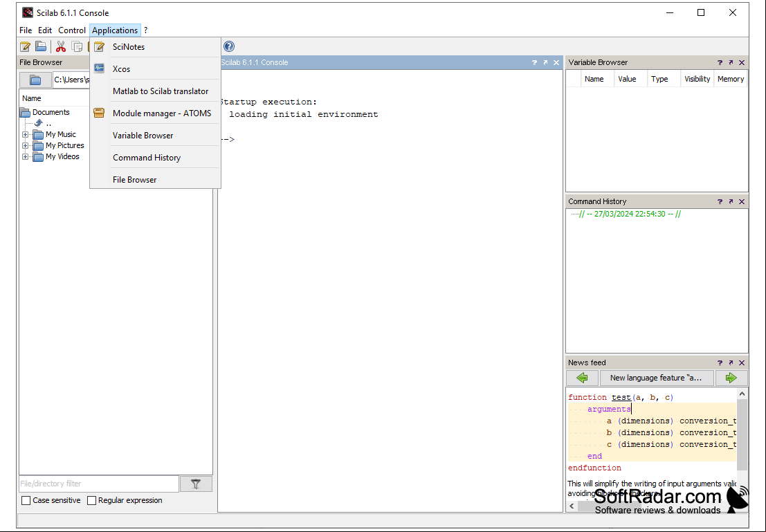This screenshot has width=766, height=532.
Task: Close the Command History pane
Action: pyautogui.click(x=742, y=202)
